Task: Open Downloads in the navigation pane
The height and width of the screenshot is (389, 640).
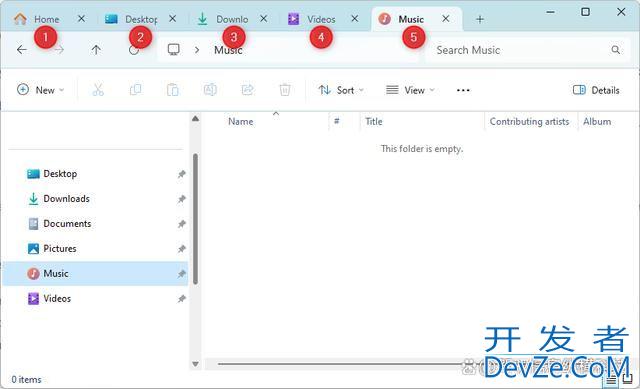Action: pyautogui.click(x=96, y=199)
